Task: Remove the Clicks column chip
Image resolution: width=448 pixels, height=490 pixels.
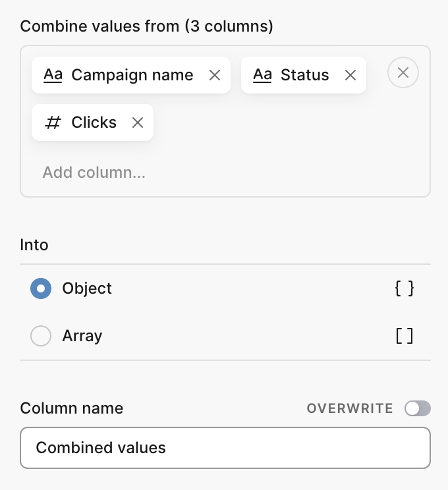Action: (x=137, y=122)
